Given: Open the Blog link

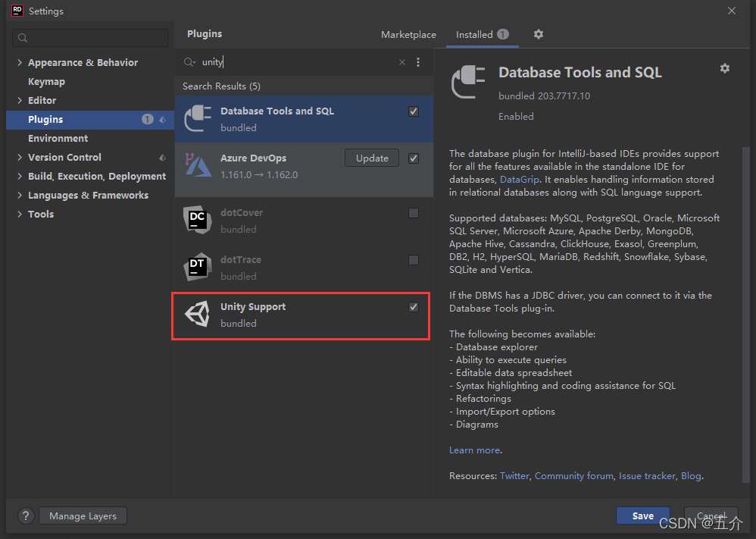Looking at the screenshot, I should [691, 476].
